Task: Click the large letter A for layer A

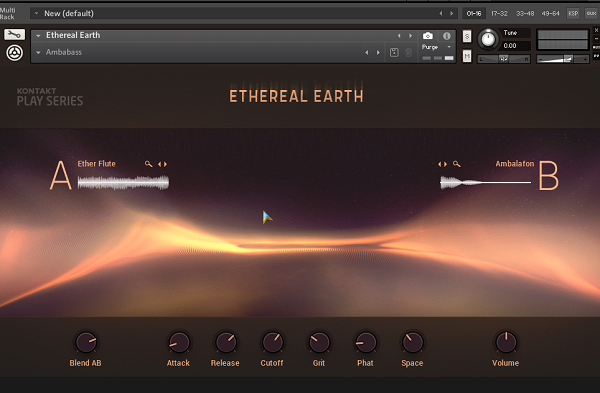Action: pos(60,175)
